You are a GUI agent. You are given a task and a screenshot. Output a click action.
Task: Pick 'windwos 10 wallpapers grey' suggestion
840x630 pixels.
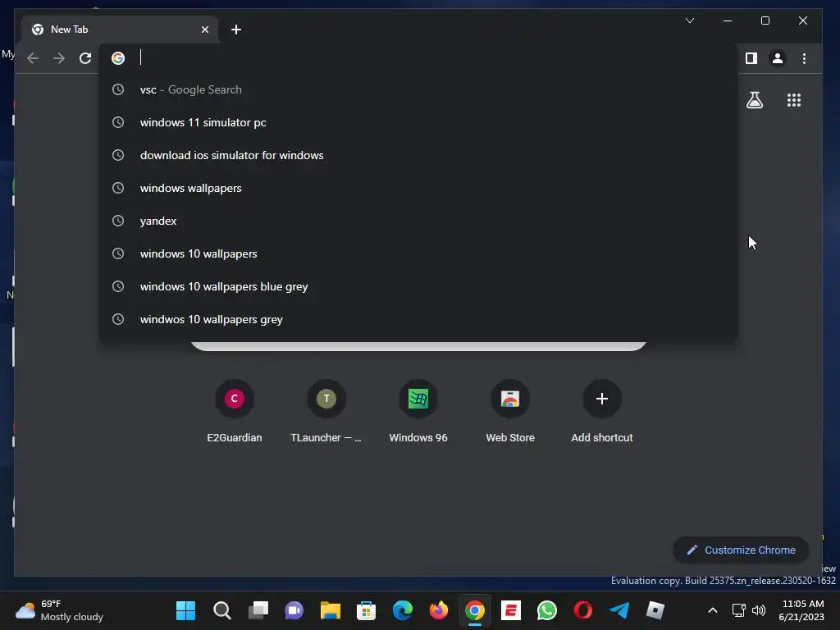point(418,319)
